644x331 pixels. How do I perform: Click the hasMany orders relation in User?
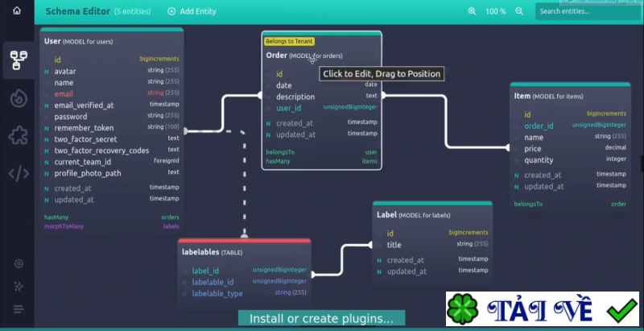pyautogui.click(x=111, y=217)
